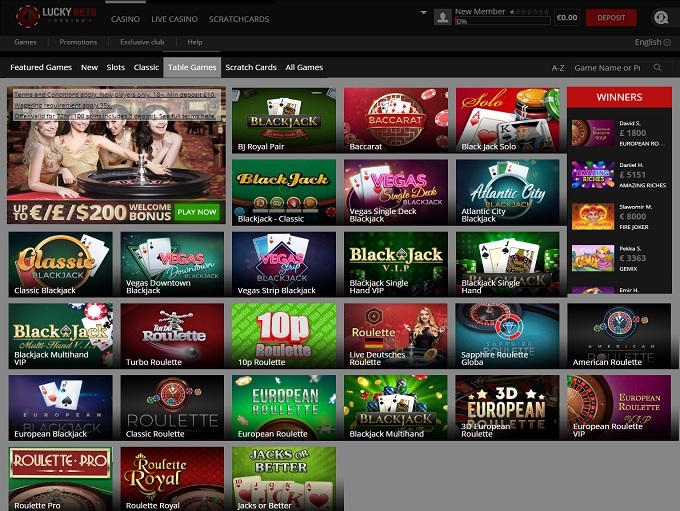The image size is (680, 511).
Task: Launch Jacks or Better game
Action: (x=284, y=480)
